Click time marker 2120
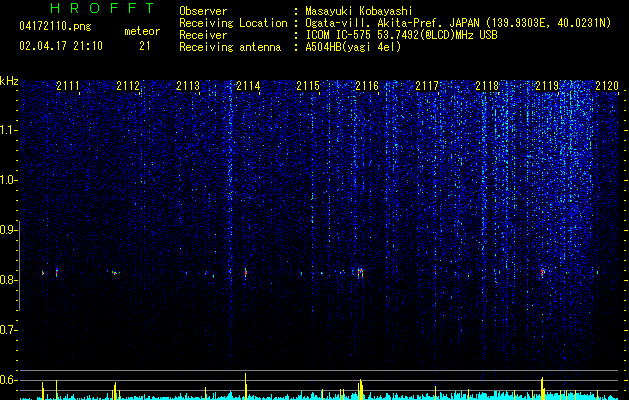 pos(607,85)
